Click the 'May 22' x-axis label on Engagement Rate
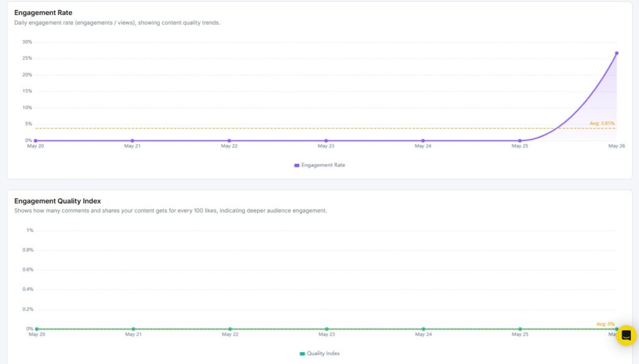Screen dimensions: 639x364 coord(229,146)
